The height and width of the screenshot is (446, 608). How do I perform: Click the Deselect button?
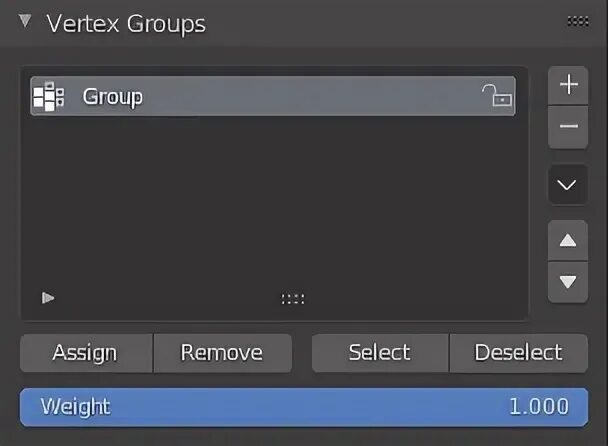coord(519,353)
